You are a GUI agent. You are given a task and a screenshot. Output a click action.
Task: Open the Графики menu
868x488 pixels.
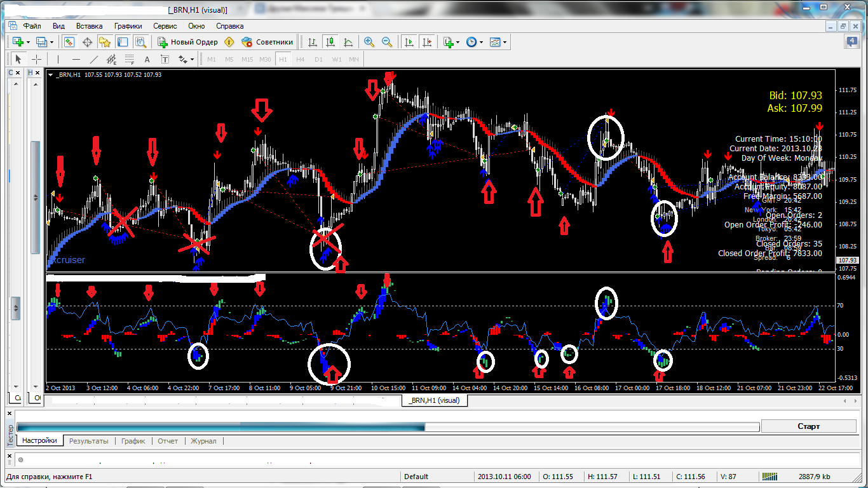coord(128,26)
